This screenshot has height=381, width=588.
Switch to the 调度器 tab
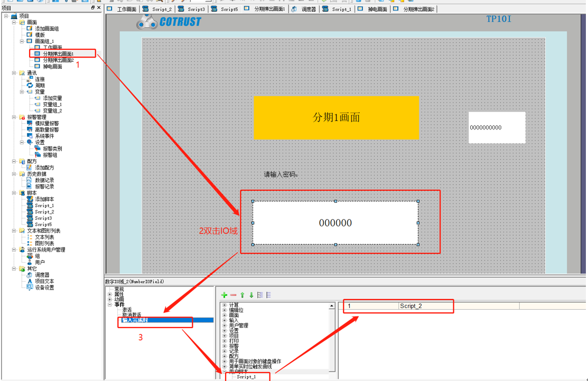tap(304, 9)
